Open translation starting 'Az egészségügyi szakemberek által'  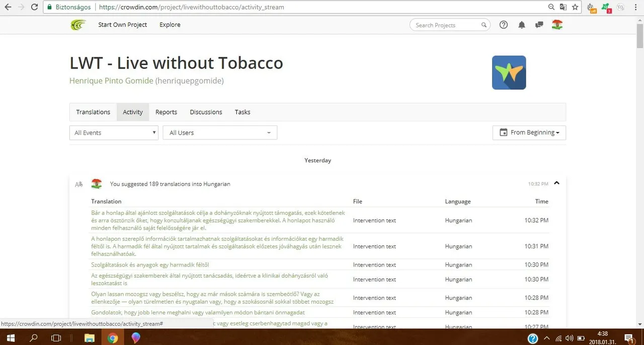[x=209, y=280]
